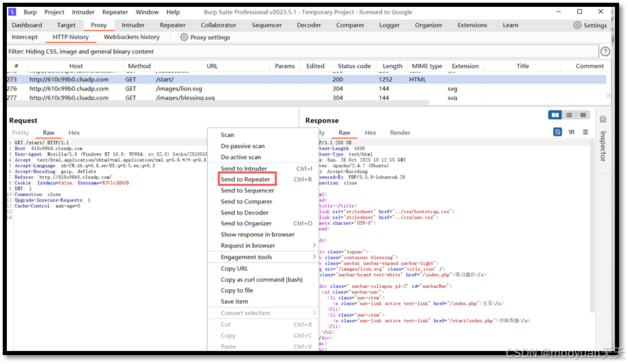628x364 pixels.
Task: Open the Window menu
Action: point(147,12)
